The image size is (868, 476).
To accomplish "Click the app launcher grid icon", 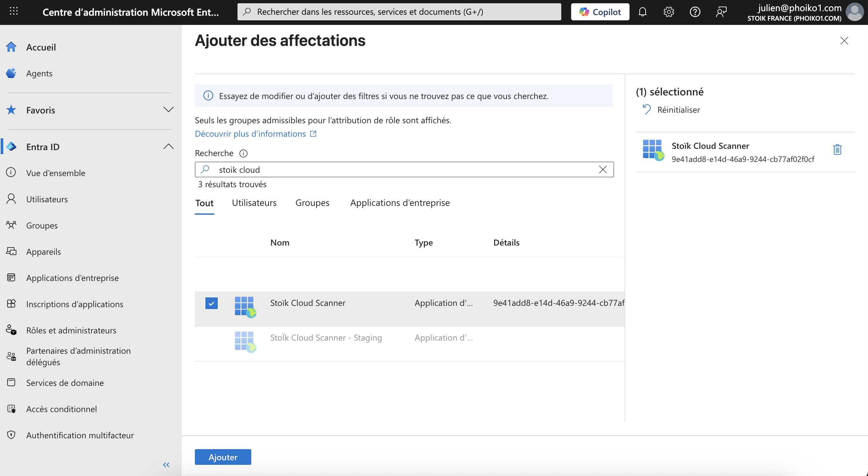I will coord(14,11).
